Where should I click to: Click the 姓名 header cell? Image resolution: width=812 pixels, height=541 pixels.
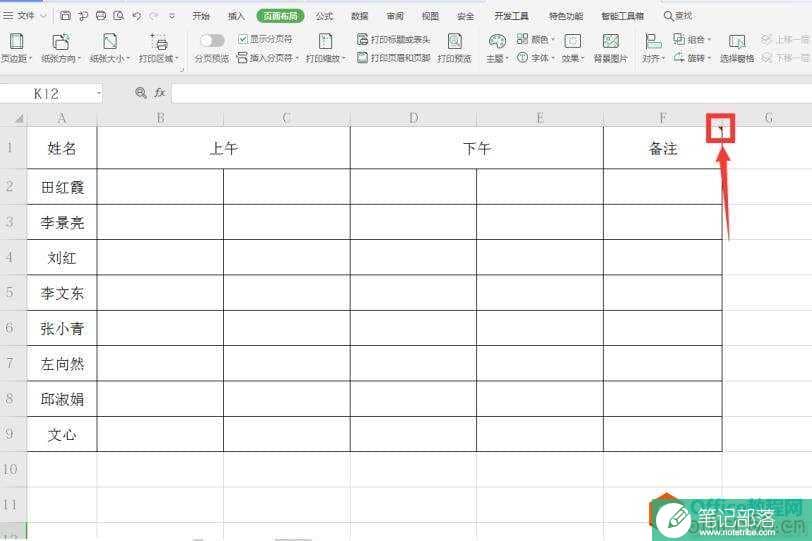tap(62, 148)
